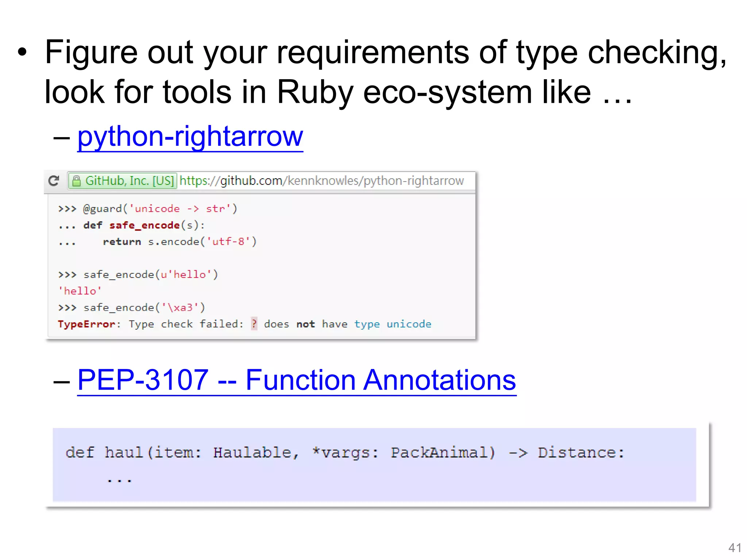Click the "type unicode" blue text in error

tap(393, 324)
